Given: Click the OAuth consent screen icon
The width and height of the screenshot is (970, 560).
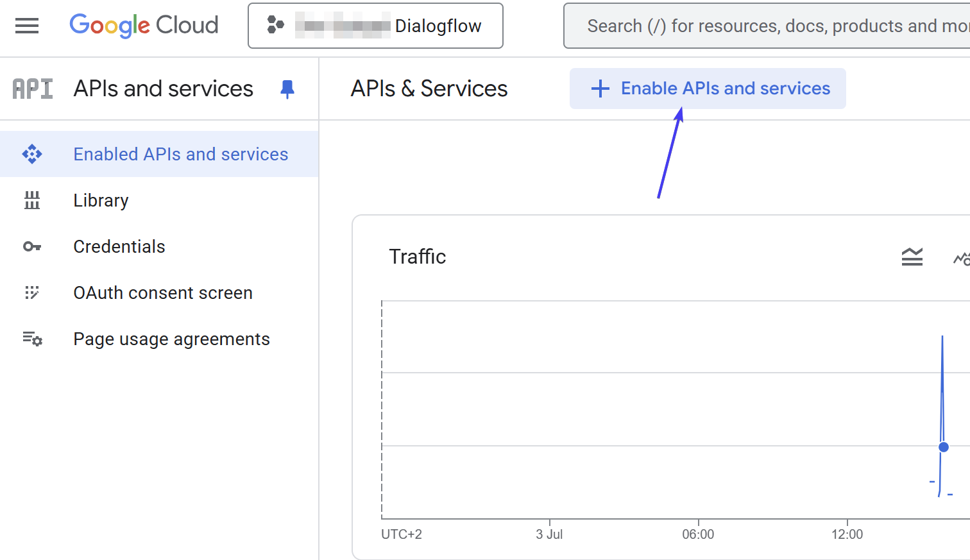Looking at the screenshot, I should pyautogui.click(x=32, y=293).
